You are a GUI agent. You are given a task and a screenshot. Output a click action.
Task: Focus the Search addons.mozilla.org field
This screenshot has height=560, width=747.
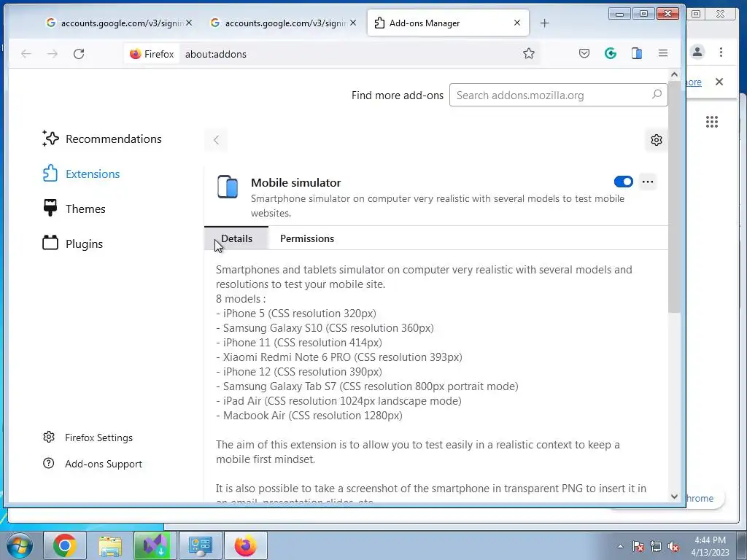pyautogui.click(x=558, y=95)
